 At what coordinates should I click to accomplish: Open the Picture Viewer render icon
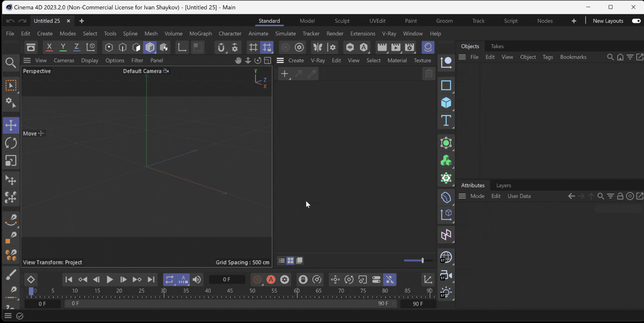(396, 47)
